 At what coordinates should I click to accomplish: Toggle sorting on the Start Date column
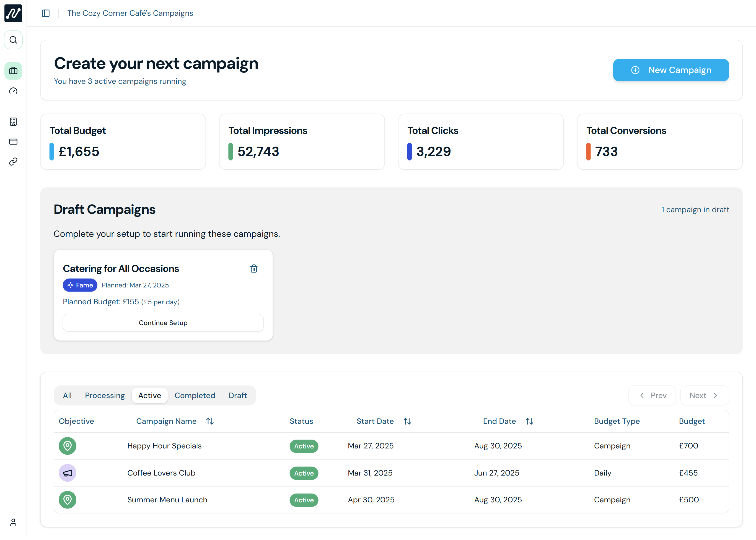(x=407, y=421)
